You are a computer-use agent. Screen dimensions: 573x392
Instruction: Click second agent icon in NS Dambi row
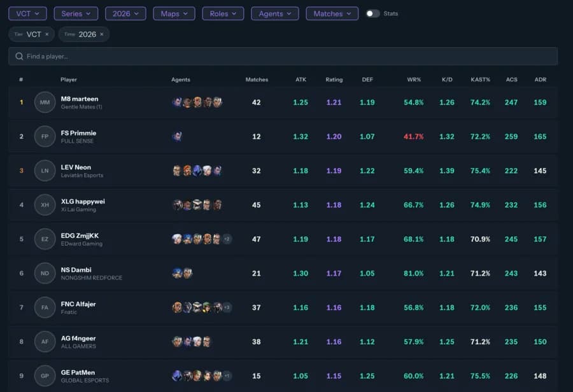[187, 273]
